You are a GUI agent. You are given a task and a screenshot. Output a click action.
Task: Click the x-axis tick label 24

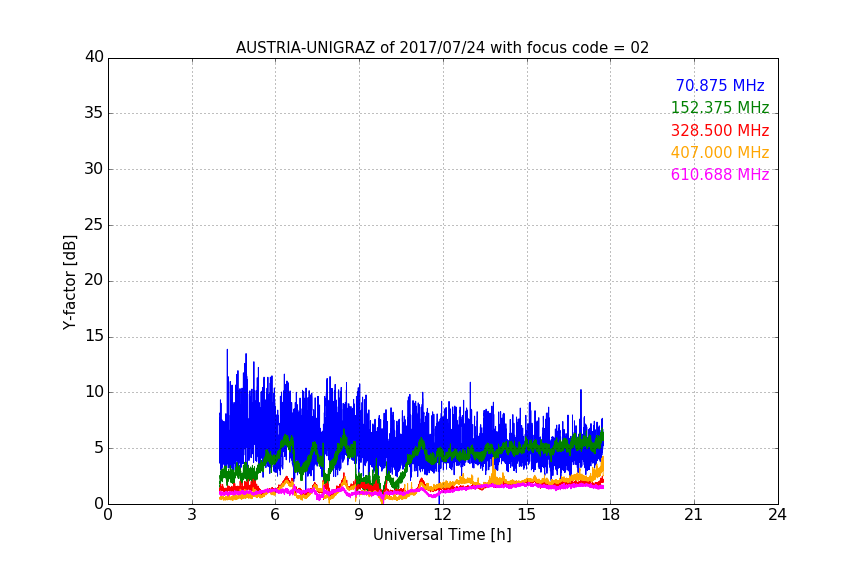click(x=777, y=515)
